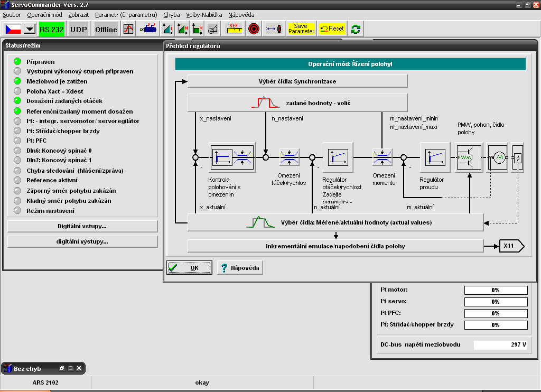
Task: Click the Meziobvod je zatížen status label
Action: pos(57,81)
